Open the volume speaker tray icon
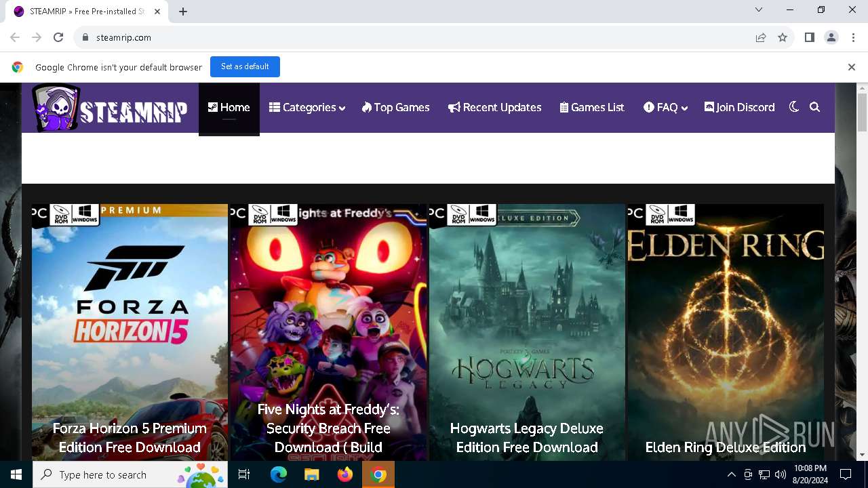 point(781,474)
